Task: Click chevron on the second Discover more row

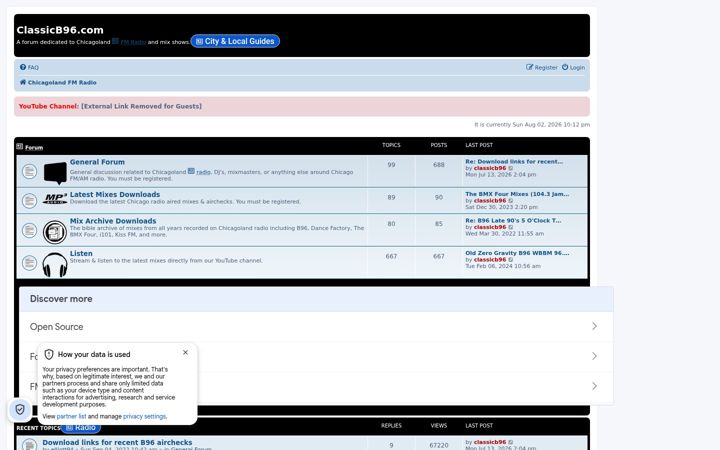Action: [594, 356]
